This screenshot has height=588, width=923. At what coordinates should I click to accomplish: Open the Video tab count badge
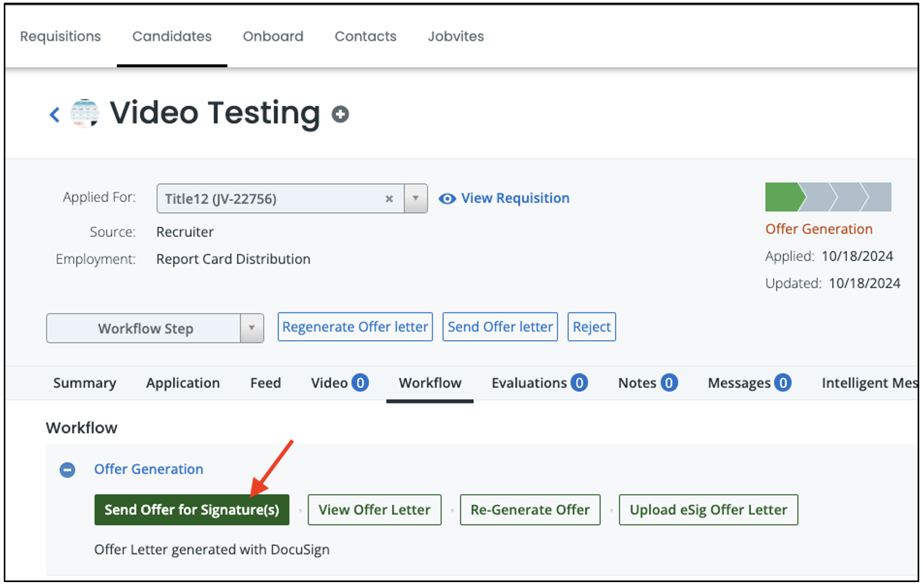coord(360,383)
